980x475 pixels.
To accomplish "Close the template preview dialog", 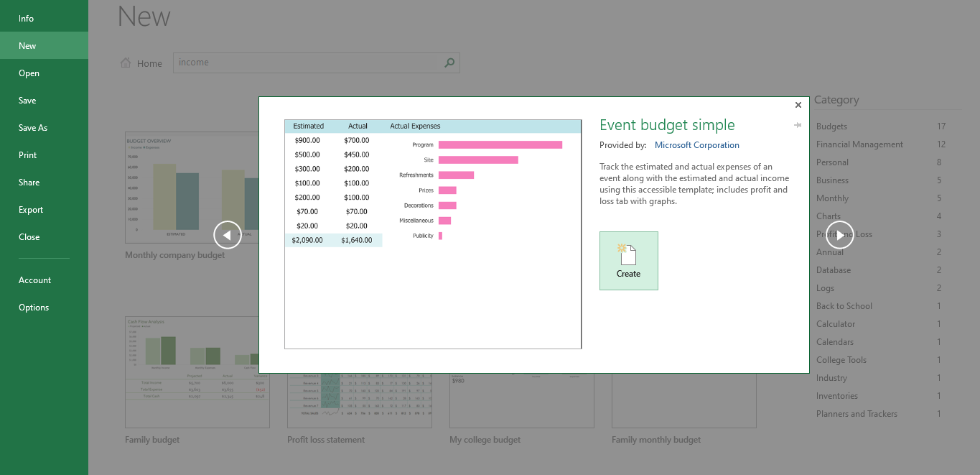I will tap(798, 105).
